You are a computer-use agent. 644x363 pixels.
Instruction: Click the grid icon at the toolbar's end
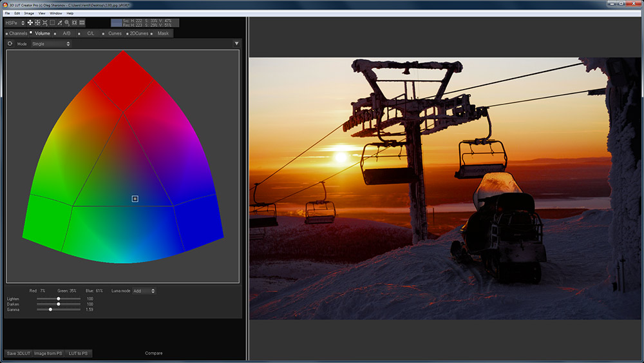[x=82, y=23]
